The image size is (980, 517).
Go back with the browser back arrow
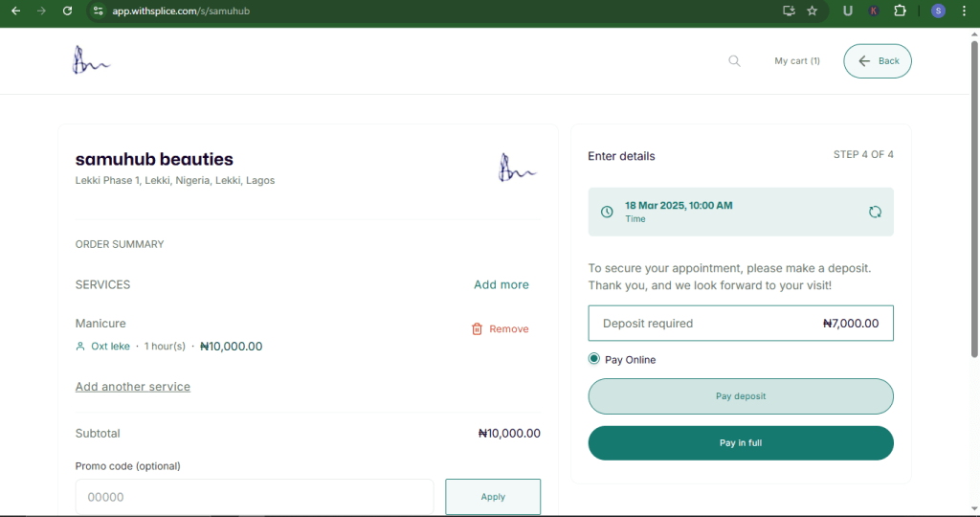(15, 11)
